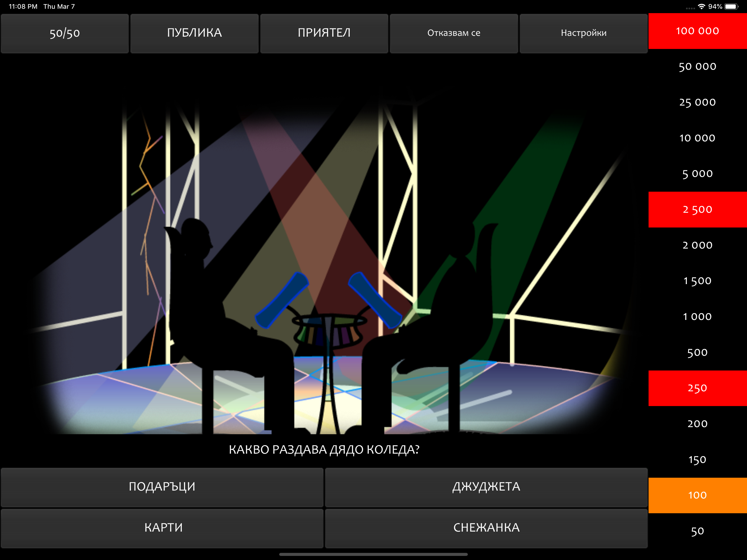Click the 25 000 prize level

click(698, 102)
